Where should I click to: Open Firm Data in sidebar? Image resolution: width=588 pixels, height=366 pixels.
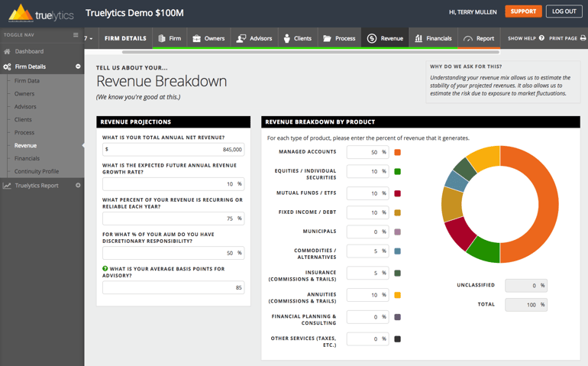pyautogui.click(x=27, y=81)
